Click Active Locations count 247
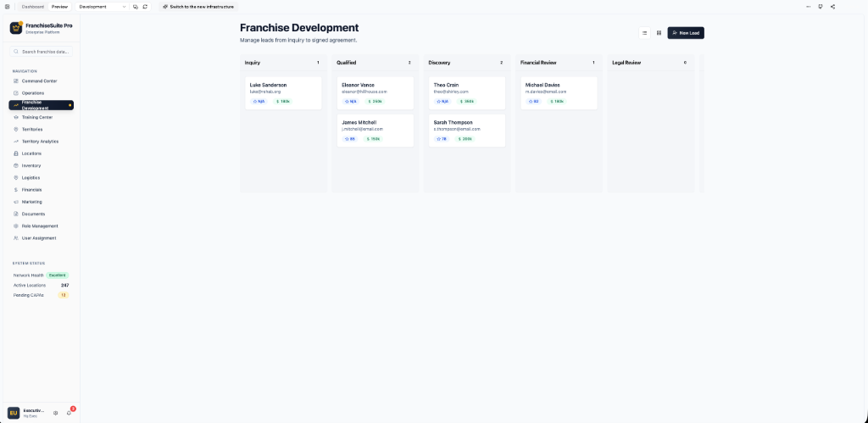Viewport: 868px width, 423px height. [x=64, y=285]
